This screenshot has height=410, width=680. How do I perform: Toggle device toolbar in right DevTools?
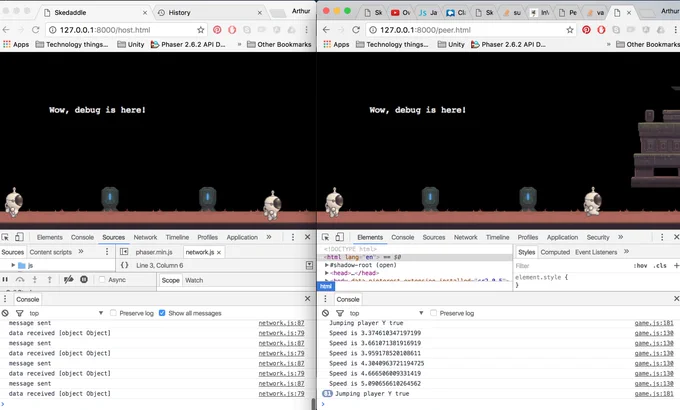(340, 237)
